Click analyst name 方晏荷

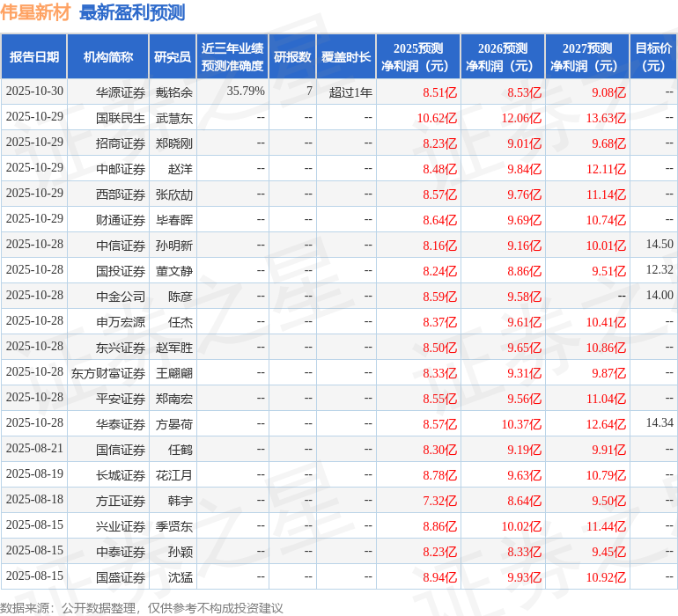pos(174,424)
